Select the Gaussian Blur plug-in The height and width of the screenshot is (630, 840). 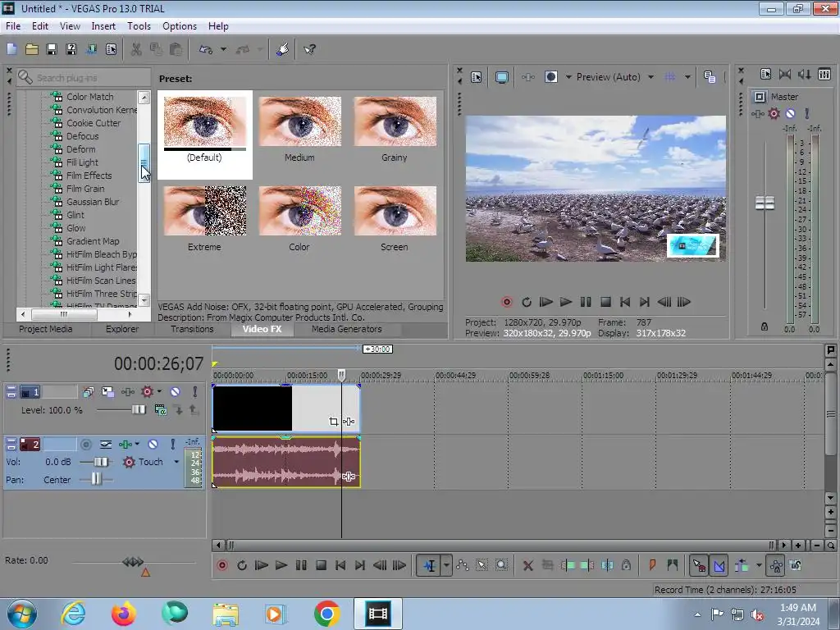click(92, 202)
